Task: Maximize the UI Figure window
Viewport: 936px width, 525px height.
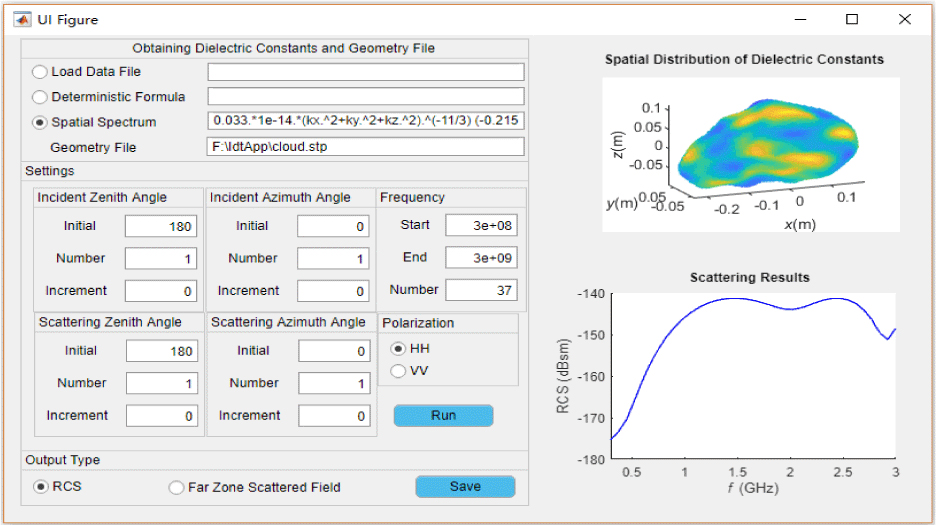Action: [x=852, y=19]
